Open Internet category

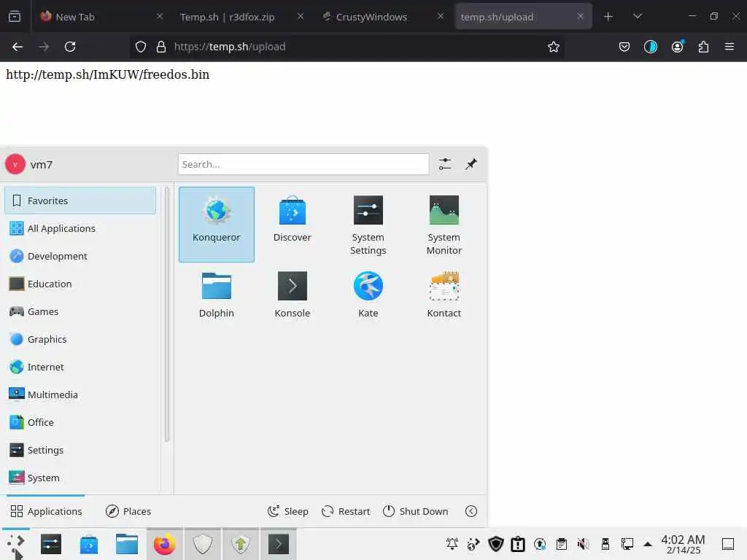(80, 367)
